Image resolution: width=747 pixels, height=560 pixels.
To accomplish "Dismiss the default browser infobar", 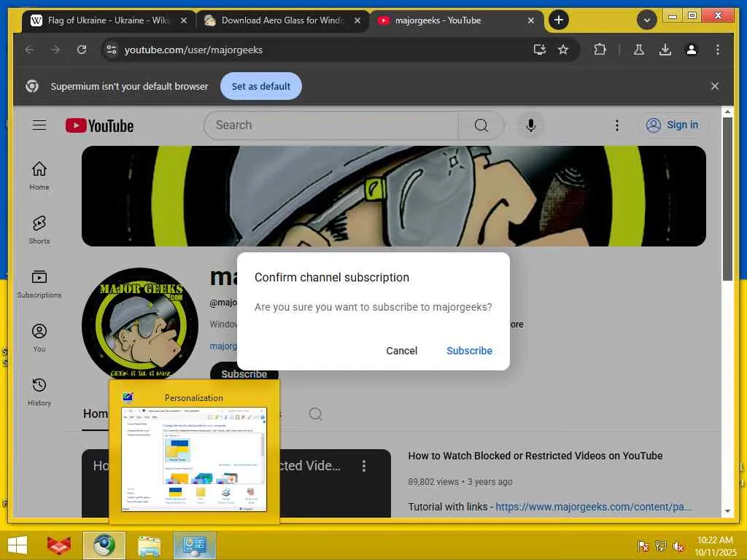I will (715, 86).
